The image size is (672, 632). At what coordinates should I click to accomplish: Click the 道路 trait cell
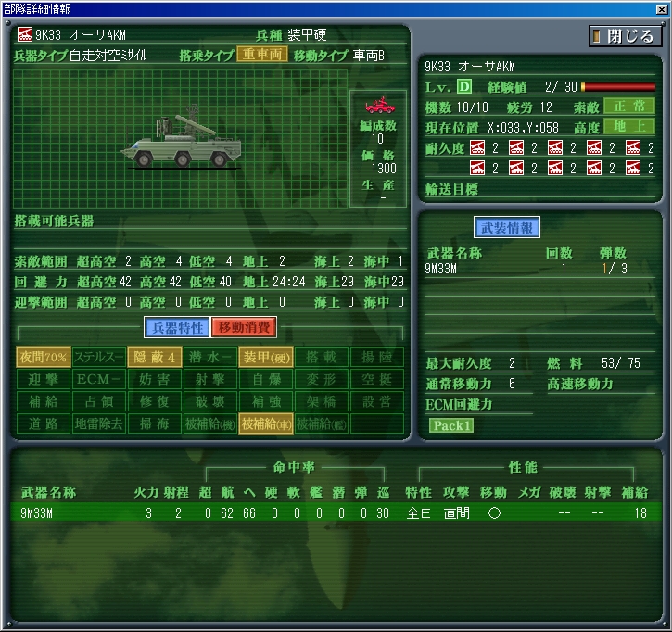point(44,423)
